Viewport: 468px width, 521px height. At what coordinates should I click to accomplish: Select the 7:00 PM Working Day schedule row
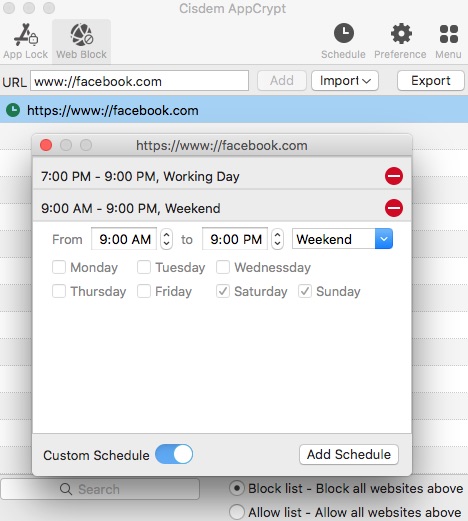pos(222,176)
